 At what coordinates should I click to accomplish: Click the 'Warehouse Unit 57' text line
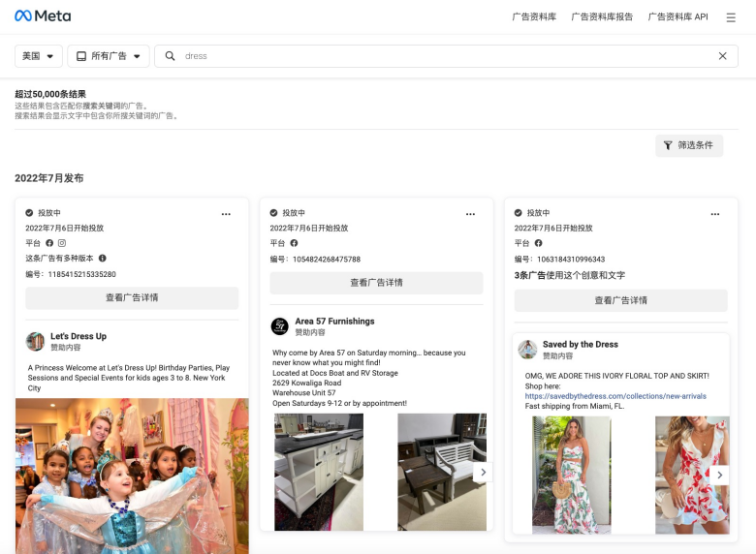[x=304, y=393]
